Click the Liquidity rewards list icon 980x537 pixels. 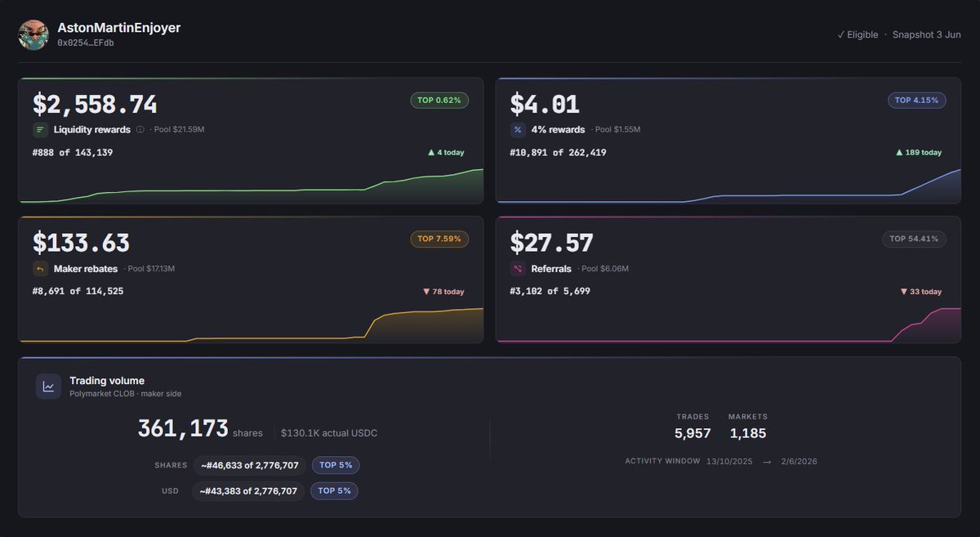pos(41,130)
